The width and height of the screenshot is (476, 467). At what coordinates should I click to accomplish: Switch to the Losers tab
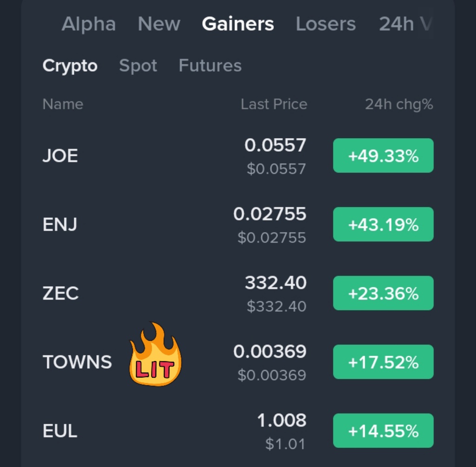325,24
